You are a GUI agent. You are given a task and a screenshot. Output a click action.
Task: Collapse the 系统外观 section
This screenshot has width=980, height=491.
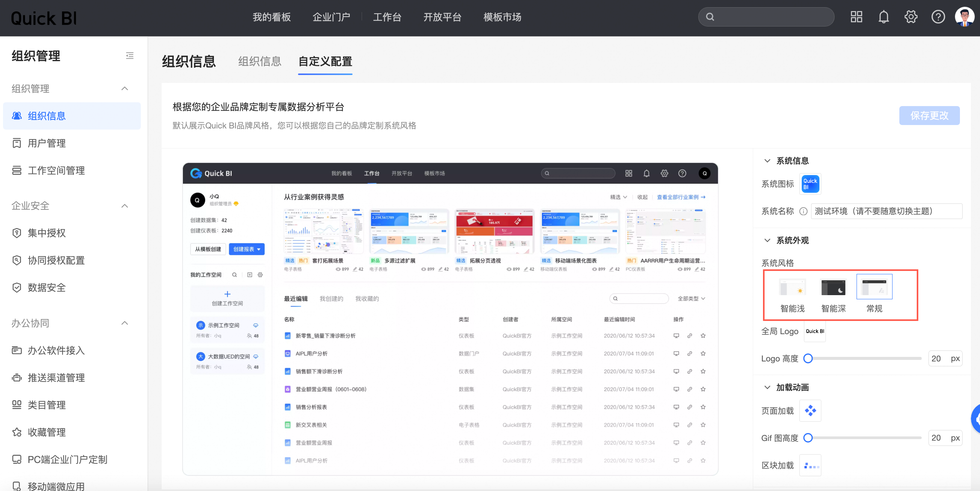767,241
